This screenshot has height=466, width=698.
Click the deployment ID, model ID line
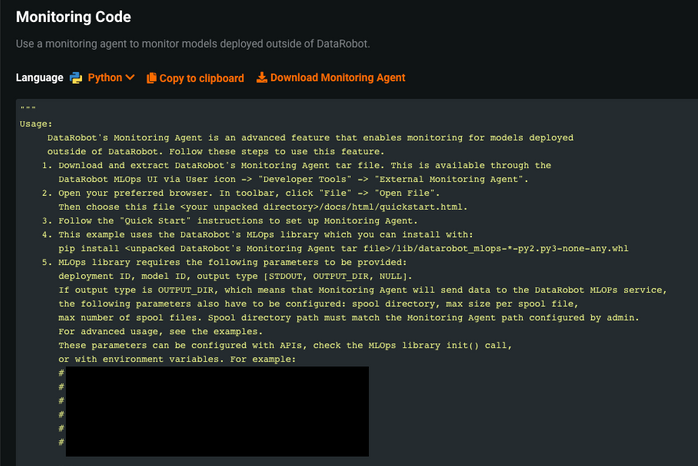[234, 276]
